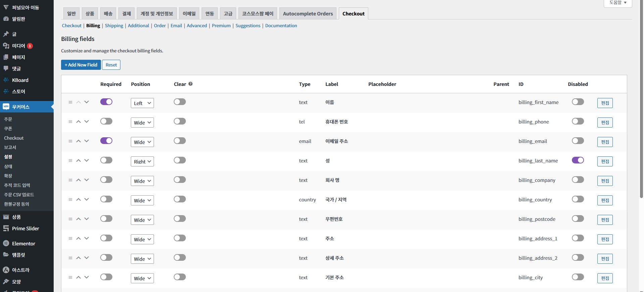Move billing_phone row up with arrow

(x=78, y=122)
